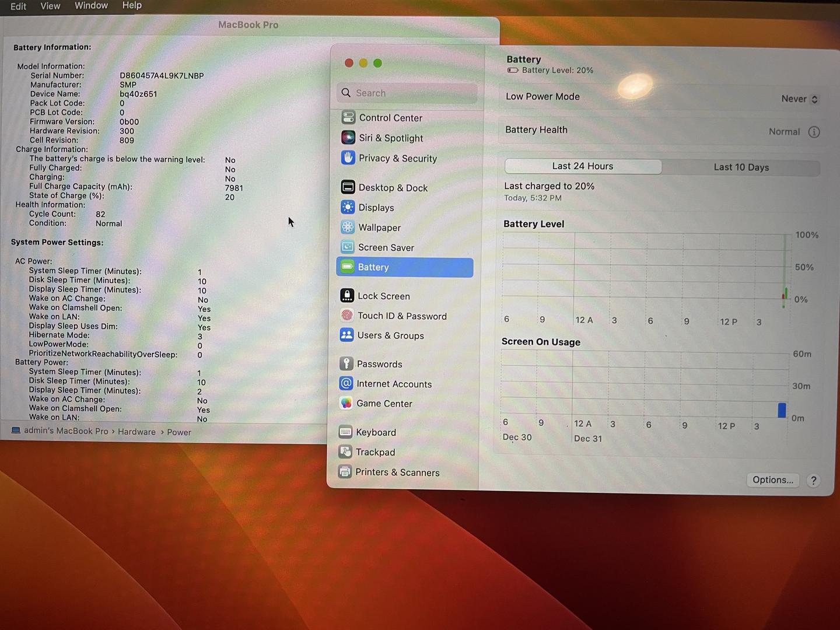The height and width of the screenshot is (630, 840).
Task: Click the Battery Level: 20% subtitle
Action: click(x=557, y=70)
